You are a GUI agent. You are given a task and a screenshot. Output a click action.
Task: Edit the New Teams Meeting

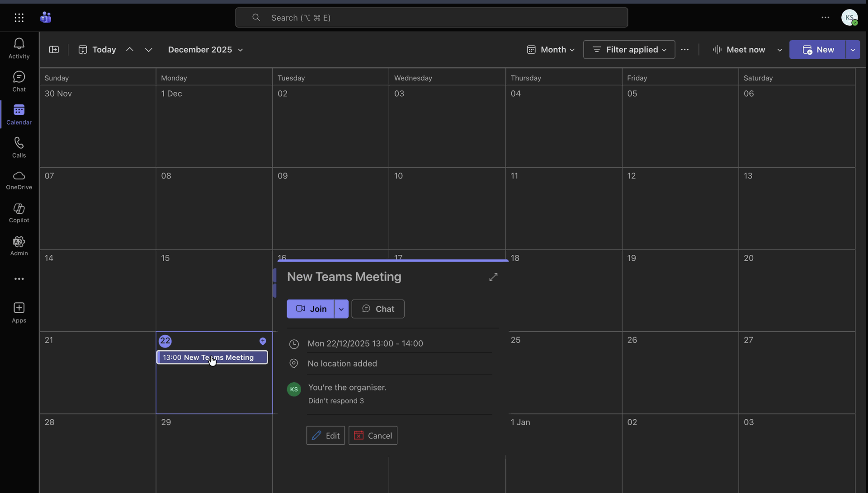click(x=325, y=436)
